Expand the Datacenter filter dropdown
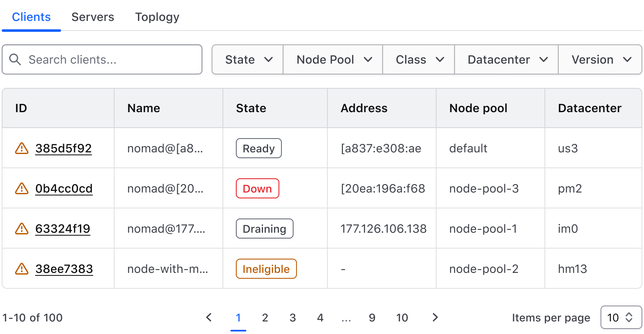Screen dimensions: 644x334 tap(507, 59)
